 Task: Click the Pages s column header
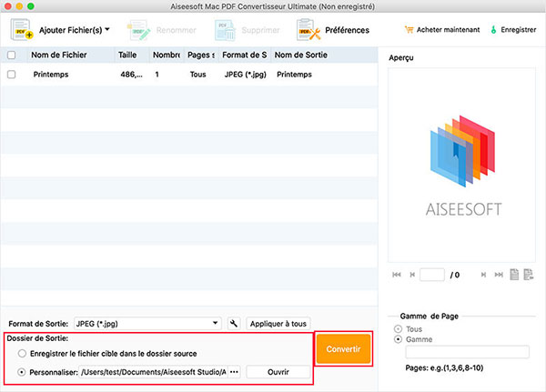point(201,55)
